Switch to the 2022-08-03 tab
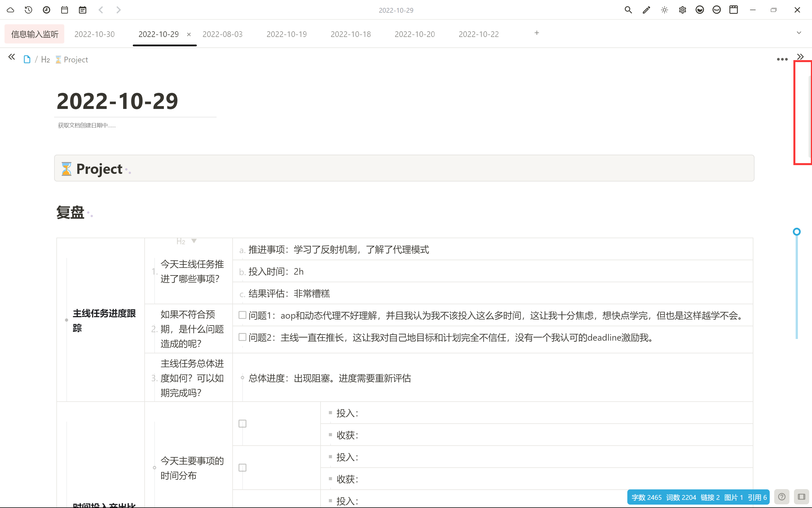This screenshot has width=812, height=508. [222, 34]
